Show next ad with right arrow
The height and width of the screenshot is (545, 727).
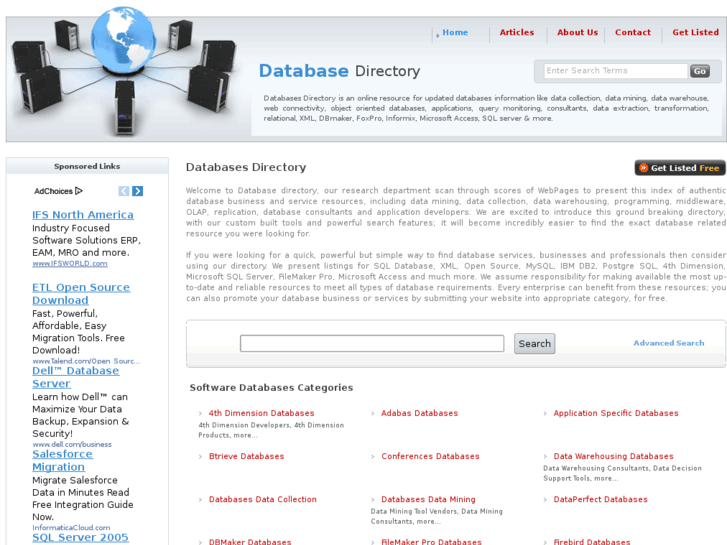[x=138, y=191]
